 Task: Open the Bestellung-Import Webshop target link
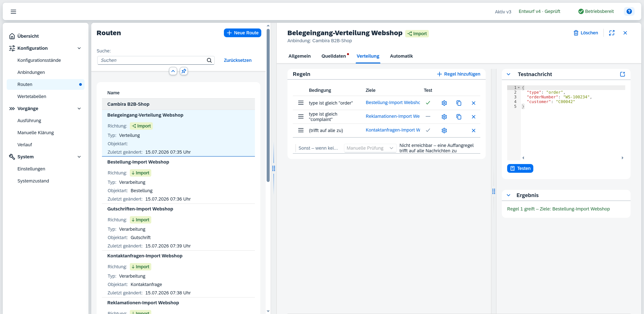coord(393,103)
